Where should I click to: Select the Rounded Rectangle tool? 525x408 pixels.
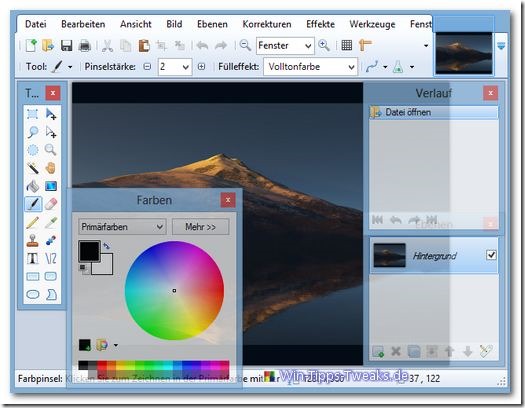[x=51, y=276]
